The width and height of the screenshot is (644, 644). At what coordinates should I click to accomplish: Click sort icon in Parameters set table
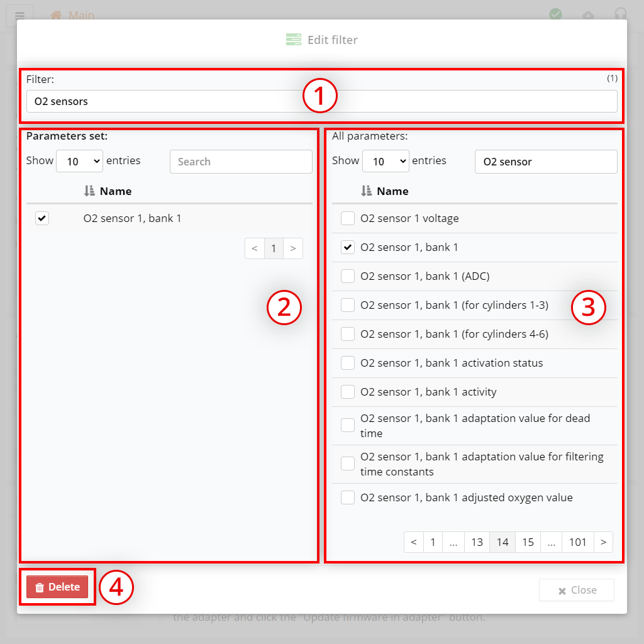coord(89,191)
